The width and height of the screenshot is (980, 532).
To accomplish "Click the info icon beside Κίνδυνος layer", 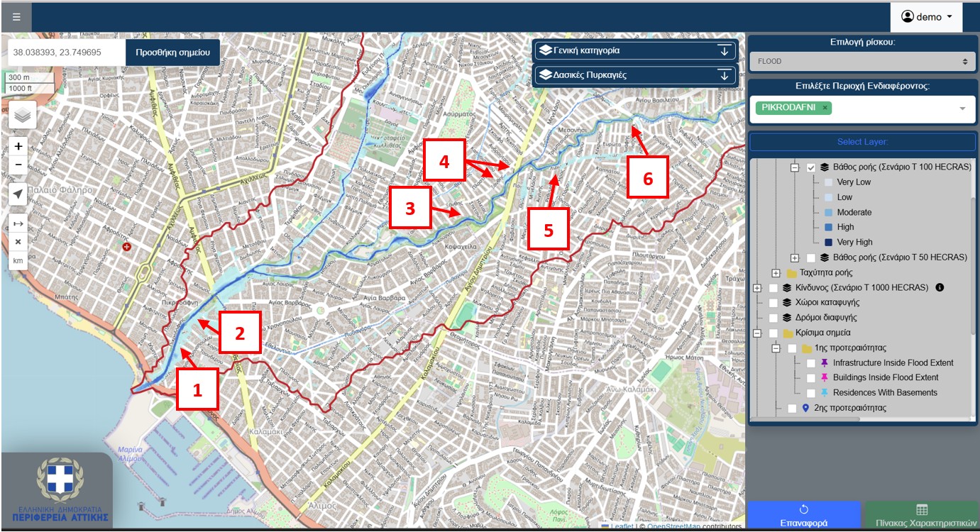I will (x=940, y=288).
